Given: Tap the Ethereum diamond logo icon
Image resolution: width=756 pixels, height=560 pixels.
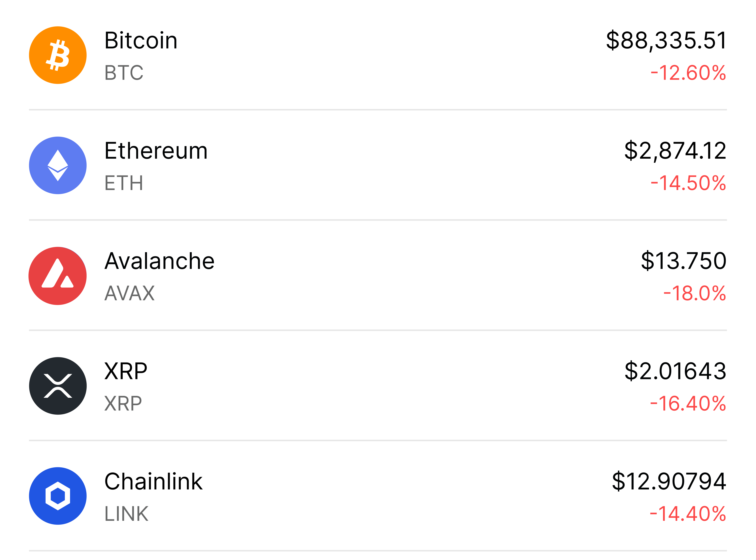Looking at the screenshot, I should click(58, 165).
